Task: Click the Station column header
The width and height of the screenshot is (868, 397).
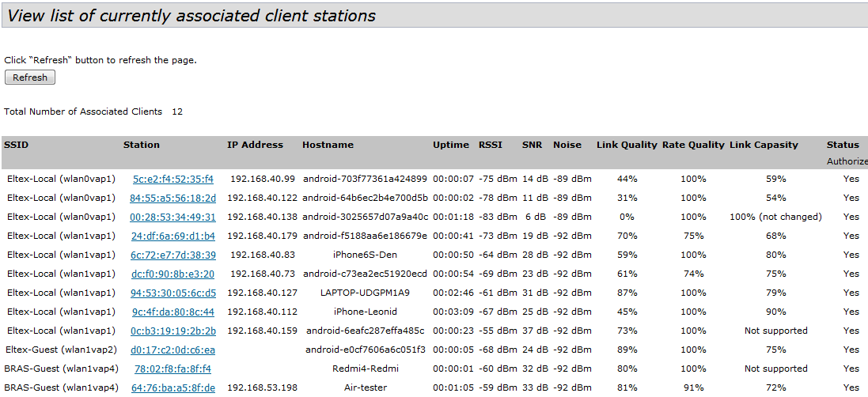Action: (141, 145)
